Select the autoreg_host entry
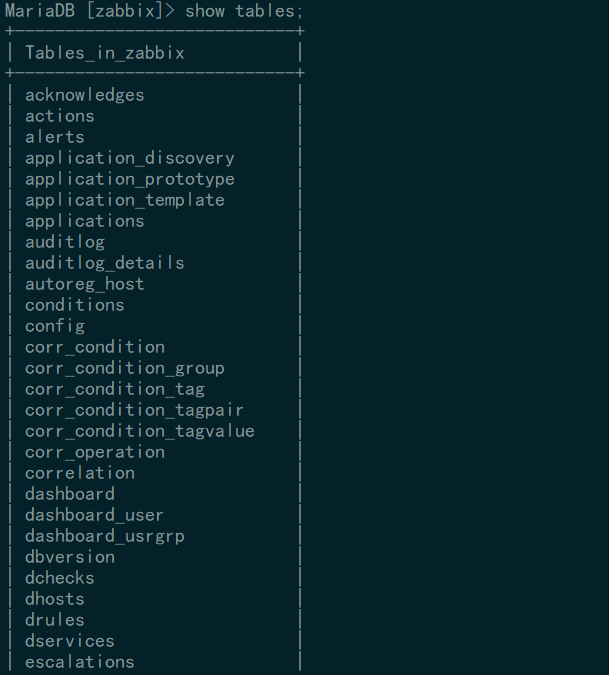 85,284
